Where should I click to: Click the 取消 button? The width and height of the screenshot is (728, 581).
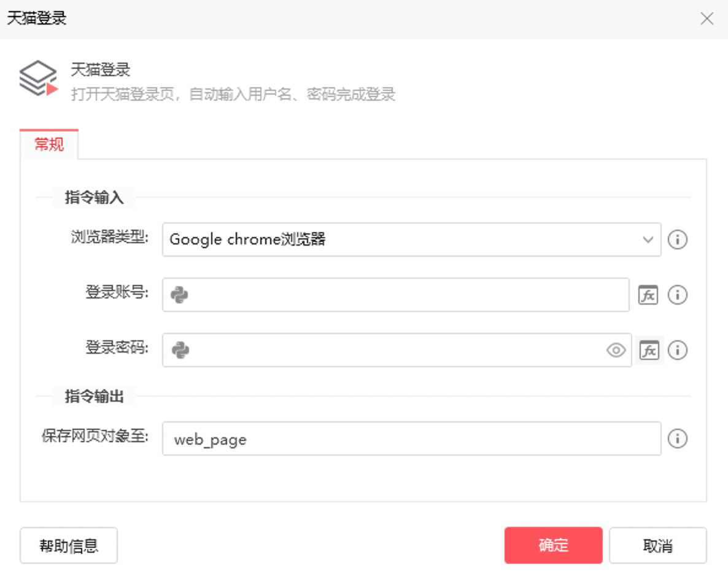point(658,545)
